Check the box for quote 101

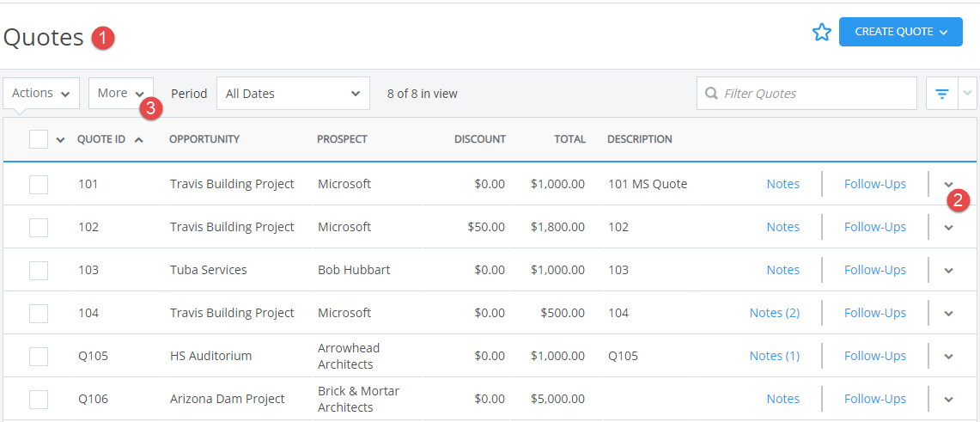click(x=39, y=185)
